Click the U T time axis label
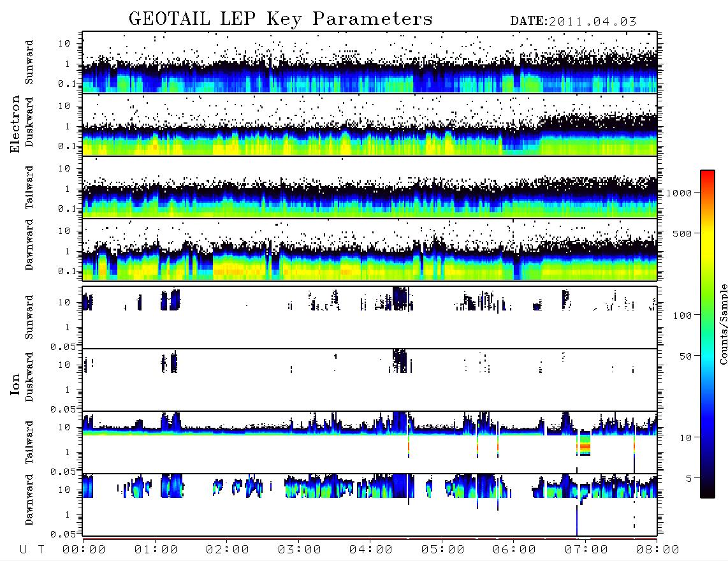Viewport: 728px width, 561px height. (33, 550)
